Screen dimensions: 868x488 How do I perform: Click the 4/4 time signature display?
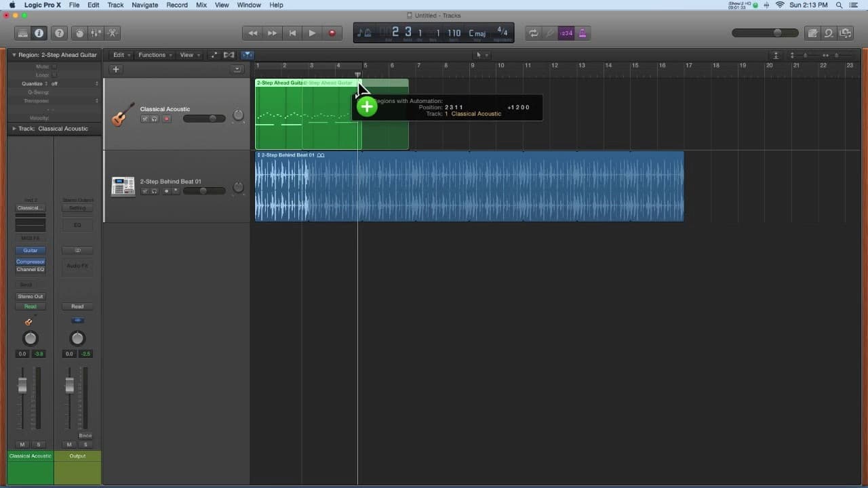502,31
